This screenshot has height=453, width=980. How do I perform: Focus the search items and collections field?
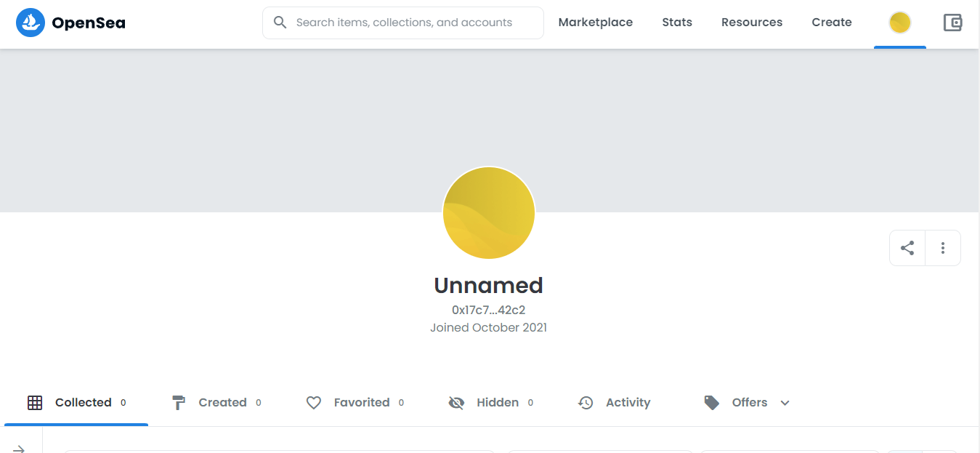coord(403,23)
